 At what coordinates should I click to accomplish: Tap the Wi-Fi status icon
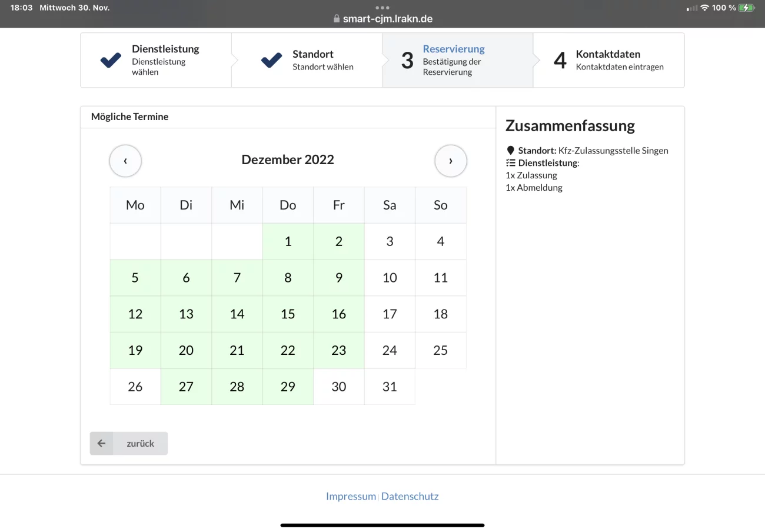pyautogui.click(x=704, y=8)
